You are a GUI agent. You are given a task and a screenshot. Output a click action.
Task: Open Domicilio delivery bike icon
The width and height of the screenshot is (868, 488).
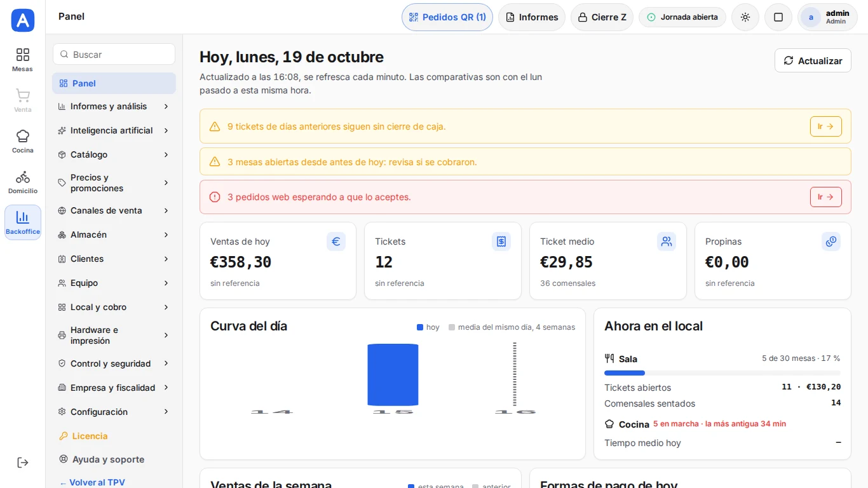(23, 182)
